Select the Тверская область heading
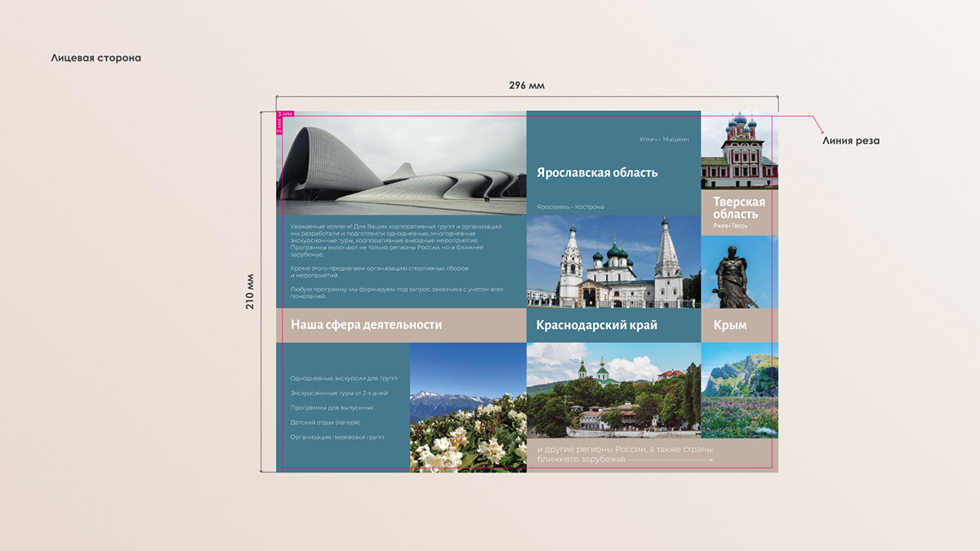Viewport: 980px width, 551px height. [x=739, y=208]
